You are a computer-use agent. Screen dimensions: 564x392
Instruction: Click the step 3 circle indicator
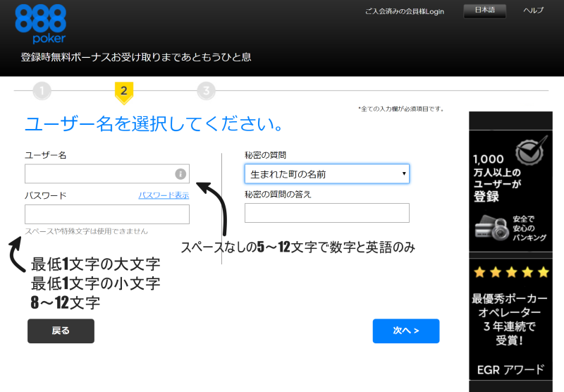(206, 90)
